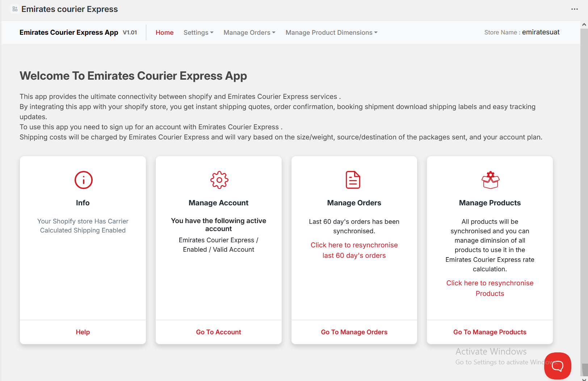The image size is (588, 381).
Task: Go to the Home tab
Action: point(164,33)
